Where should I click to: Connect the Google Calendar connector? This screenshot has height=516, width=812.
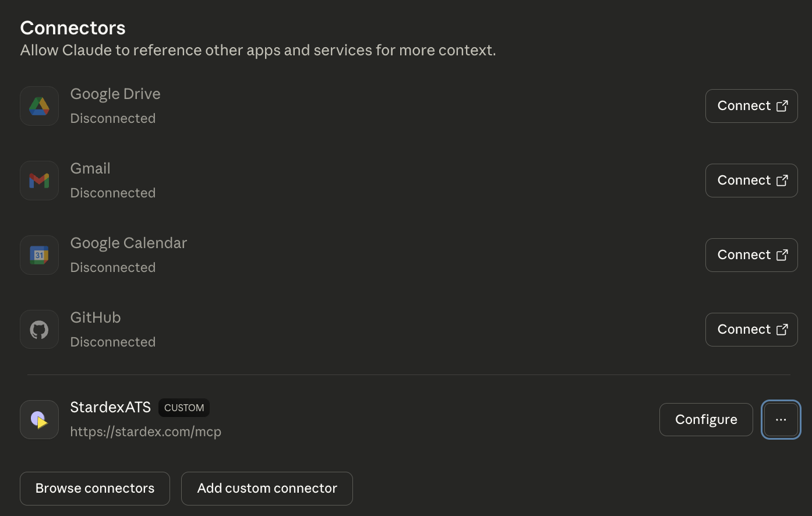pos(751,255)
